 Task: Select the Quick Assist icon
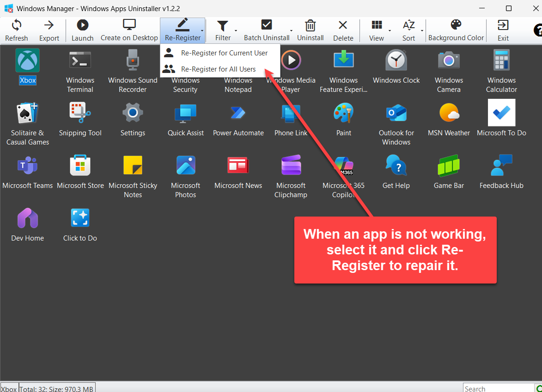click(186, 113)
